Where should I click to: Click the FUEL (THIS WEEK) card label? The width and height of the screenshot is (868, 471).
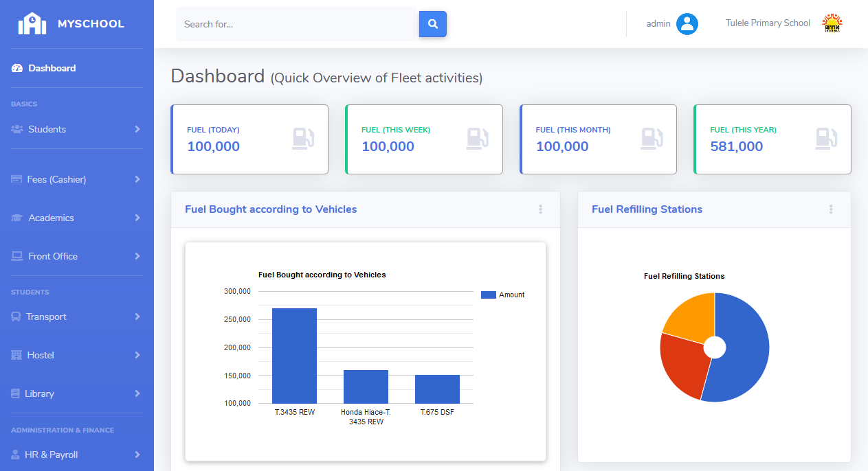coord(396,130)
